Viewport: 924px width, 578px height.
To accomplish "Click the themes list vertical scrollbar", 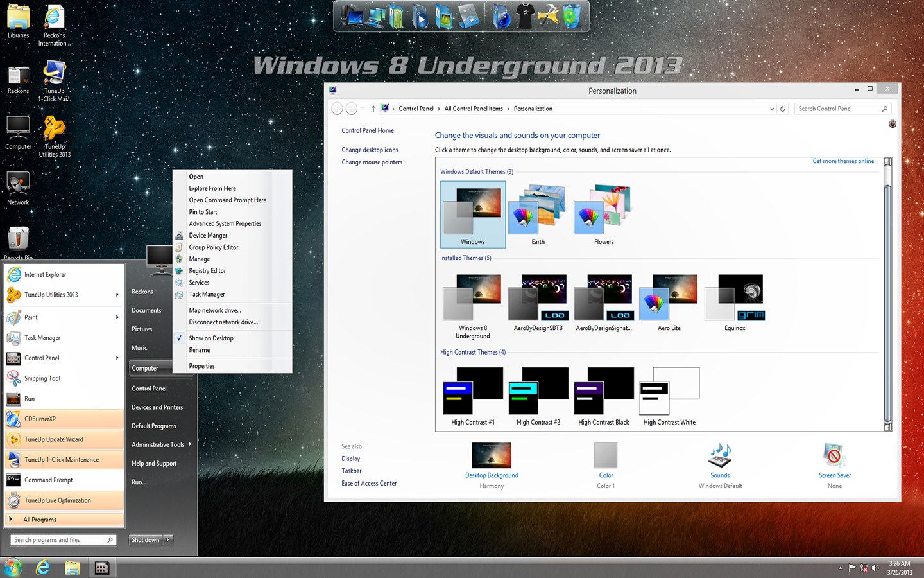I will pyautogui.click(x=888, y=294).
